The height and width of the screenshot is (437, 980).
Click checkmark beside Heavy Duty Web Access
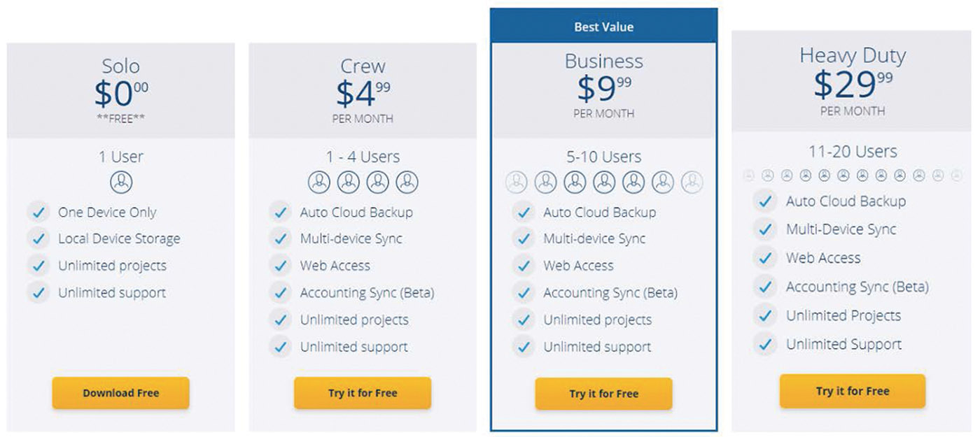click(765, 258)
